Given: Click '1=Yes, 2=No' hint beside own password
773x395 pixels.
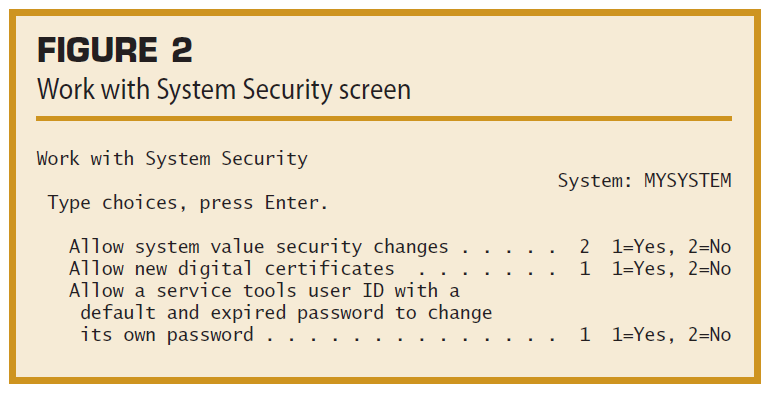Looking at the screenshot, I should [671, 335].
